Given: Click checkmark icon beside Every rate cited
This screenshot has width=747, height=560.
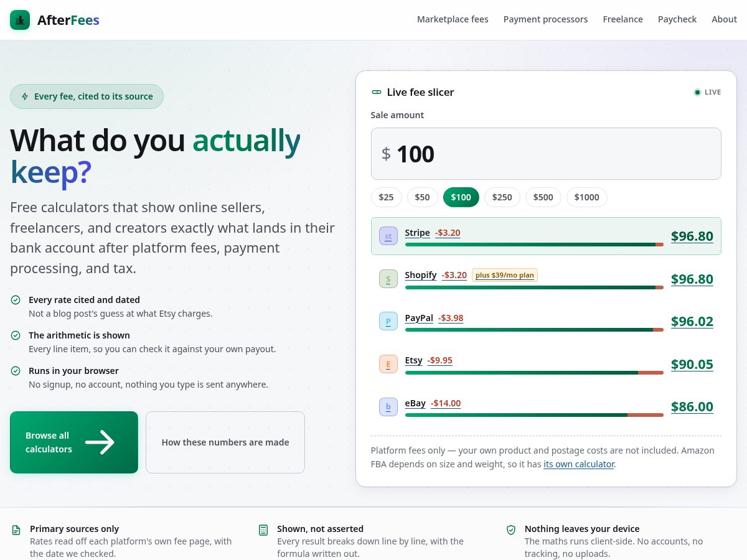Looking at the screenshot, I should tap(16, 300).
